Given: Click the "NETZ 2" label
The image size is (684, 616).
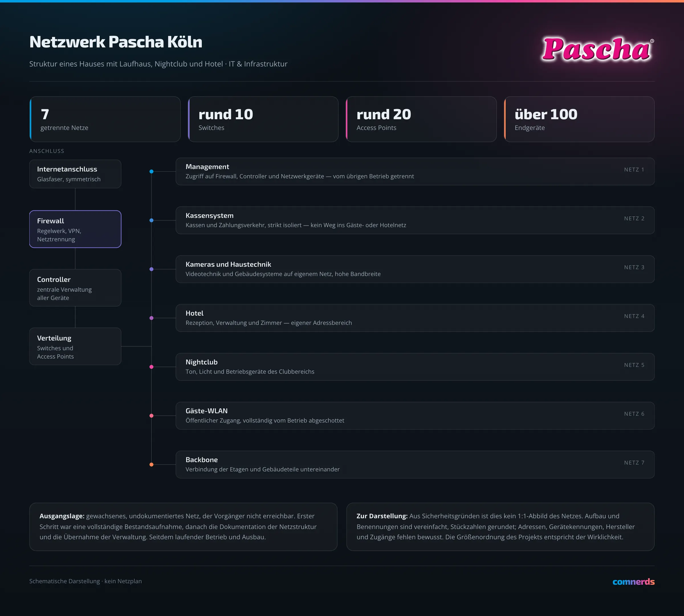Looking at the screenshot, I should (634, 218).
